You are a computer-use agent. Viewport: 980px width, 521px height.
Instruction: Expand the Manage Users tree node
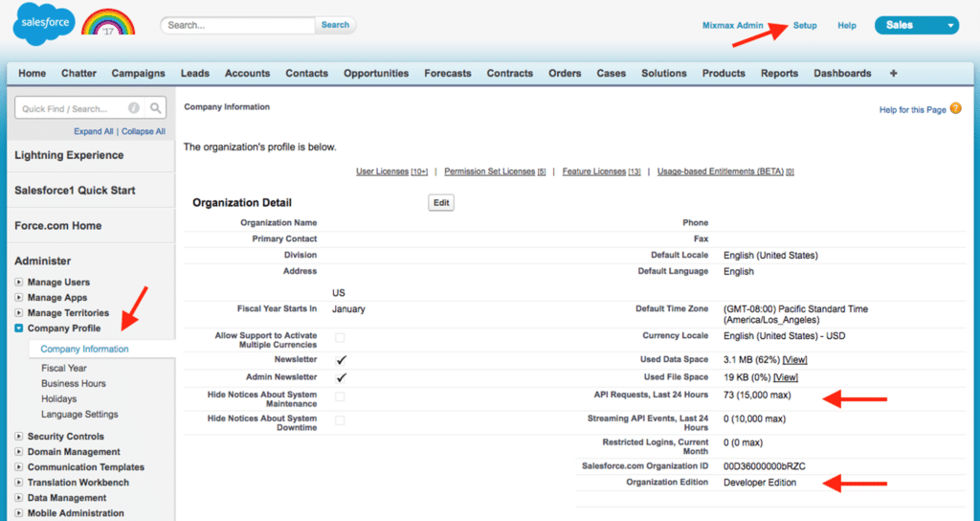coord(19,283)
